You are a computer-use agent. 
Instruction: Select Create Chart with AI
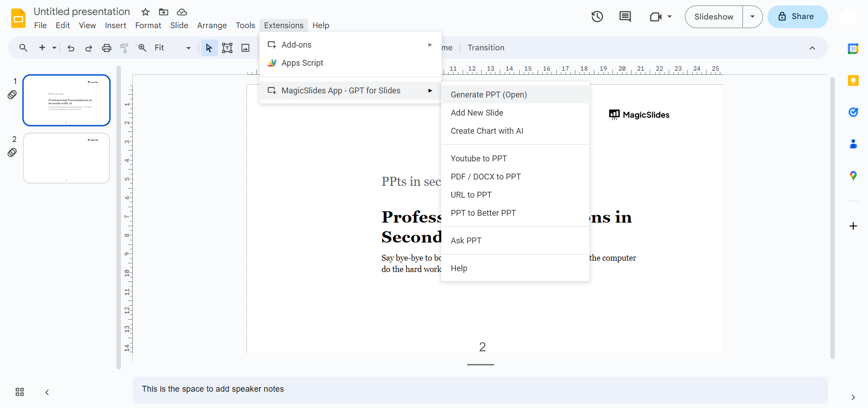tap(515, 131)
